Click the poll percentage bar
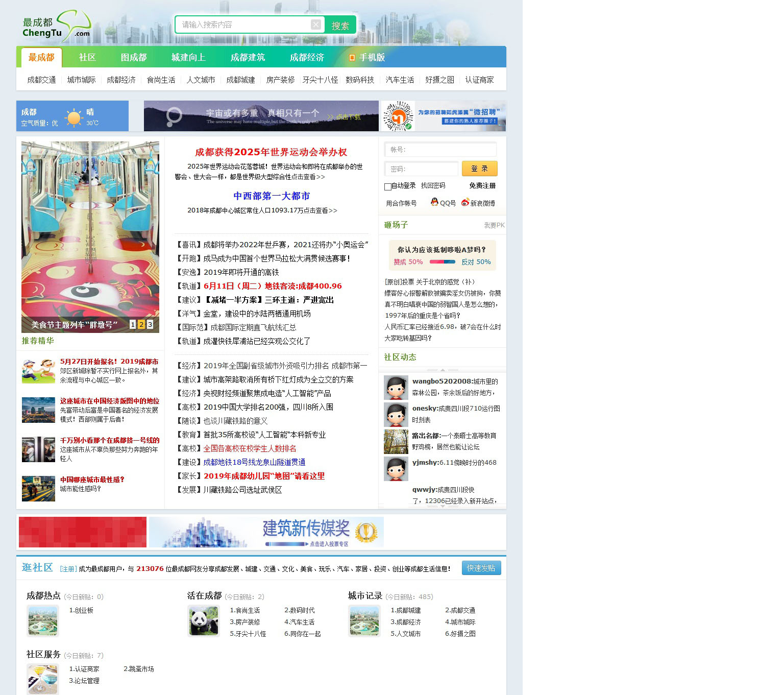This screenshot has height=695, width=784. [x=442, y=262]
